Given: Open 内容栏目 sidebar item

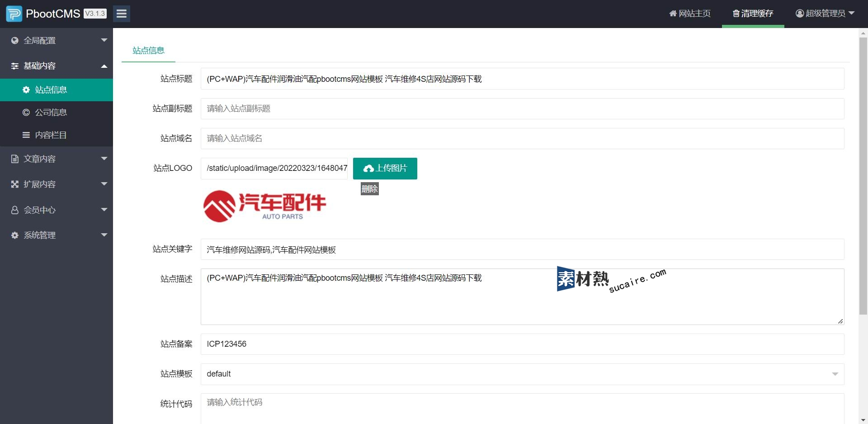Looking at the screenshot, I should click(57, 135).
